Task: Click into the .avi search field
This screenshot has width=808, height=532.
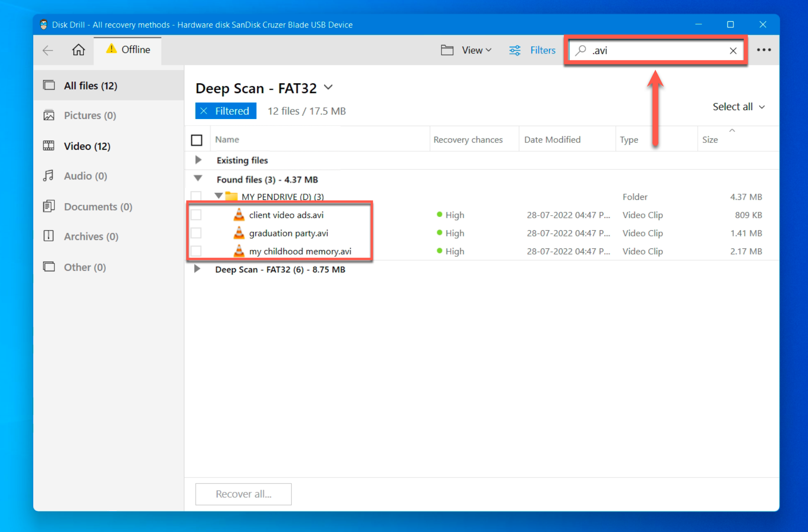Action: [x=657, y=50]
